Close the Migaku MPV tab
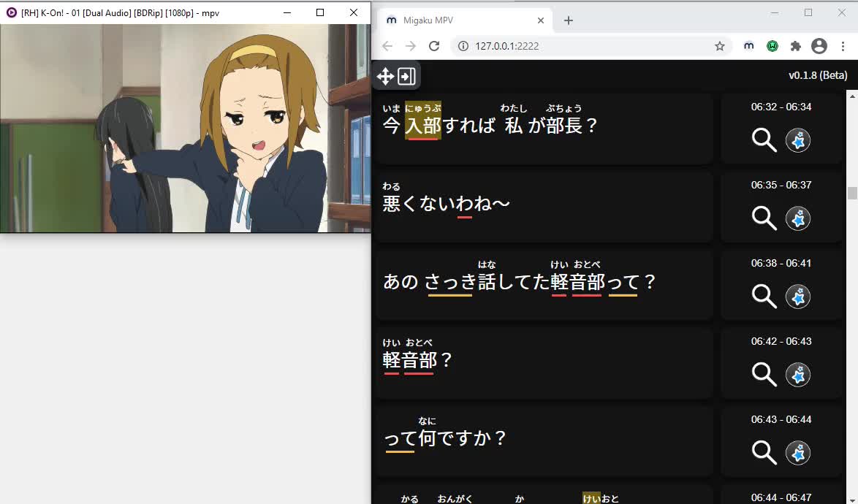The width and height of the screenshot is (858, 504). [541, 20]
